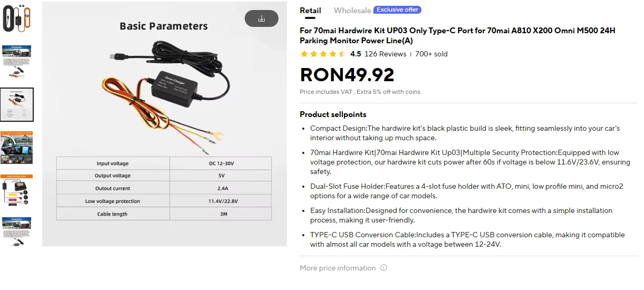Click the Exclusive offer badge
Viewport: 644px width, 290px height.
click(397, 9)
